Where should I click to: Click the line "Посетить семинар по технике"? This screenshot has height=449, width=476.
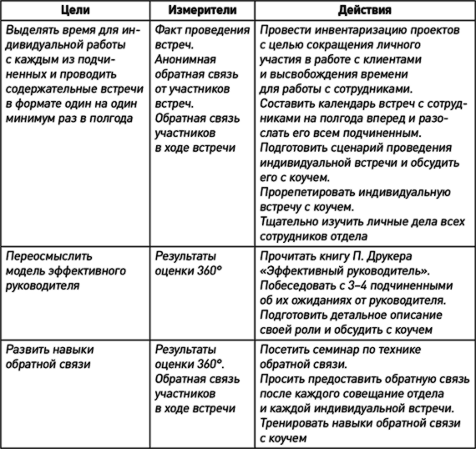pyautogui.click(x=341, y=350)
